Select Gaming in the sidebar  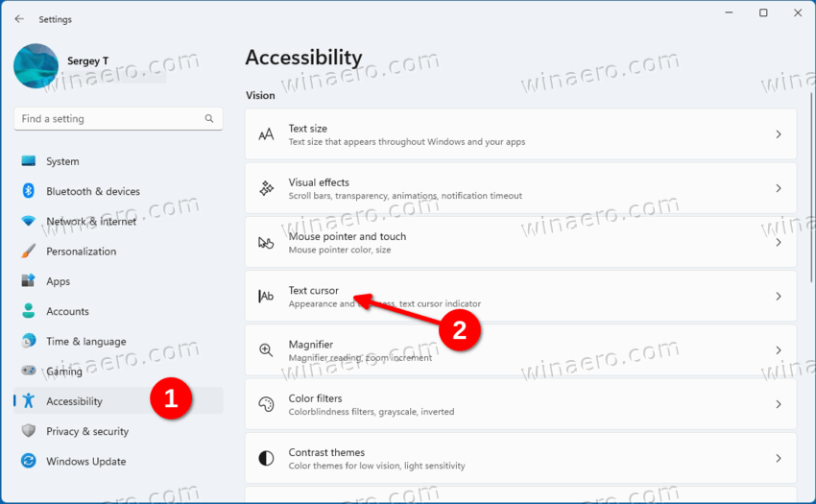tap(63, 372)
